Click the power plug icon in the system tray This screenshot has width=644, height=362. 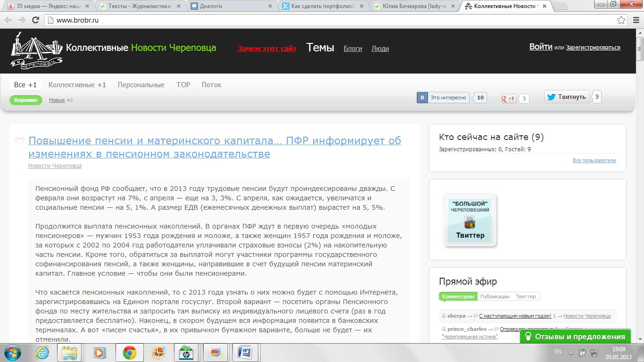(583, 352)
